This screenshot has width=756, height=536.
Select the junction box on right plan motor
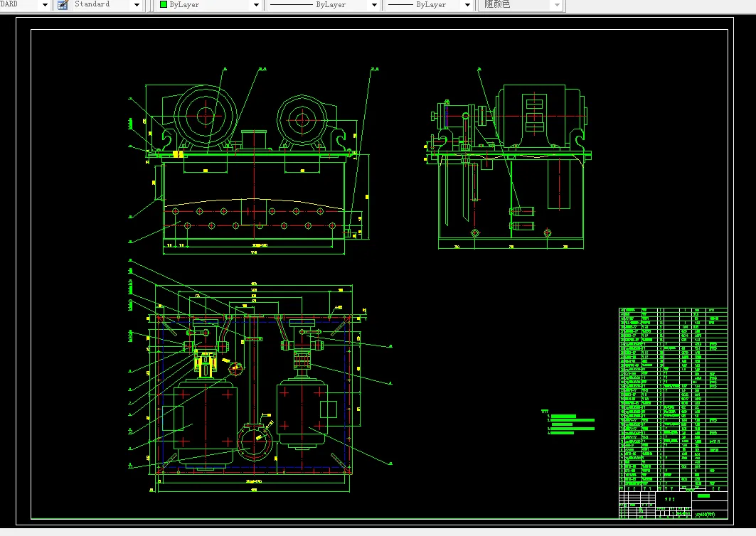[x=328, y=409]
